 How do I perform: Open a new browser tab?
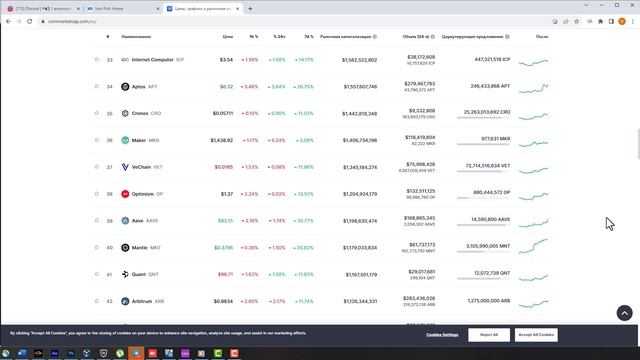click(x=250, y=9)
